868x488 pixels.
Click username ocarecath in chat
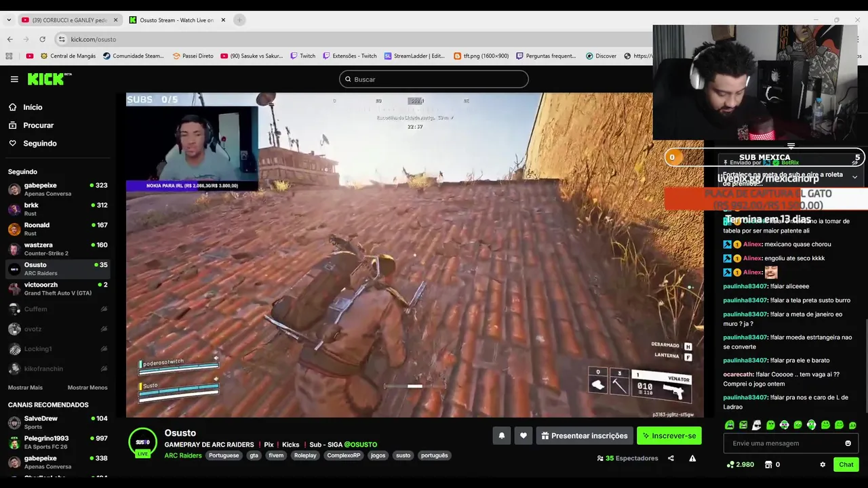(738, 374)
